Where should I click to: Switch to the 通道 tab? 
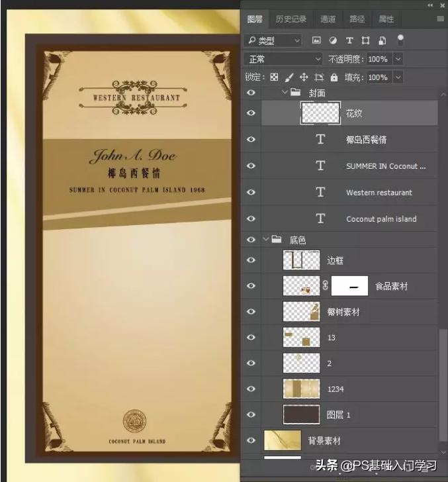tap(328, 19)
